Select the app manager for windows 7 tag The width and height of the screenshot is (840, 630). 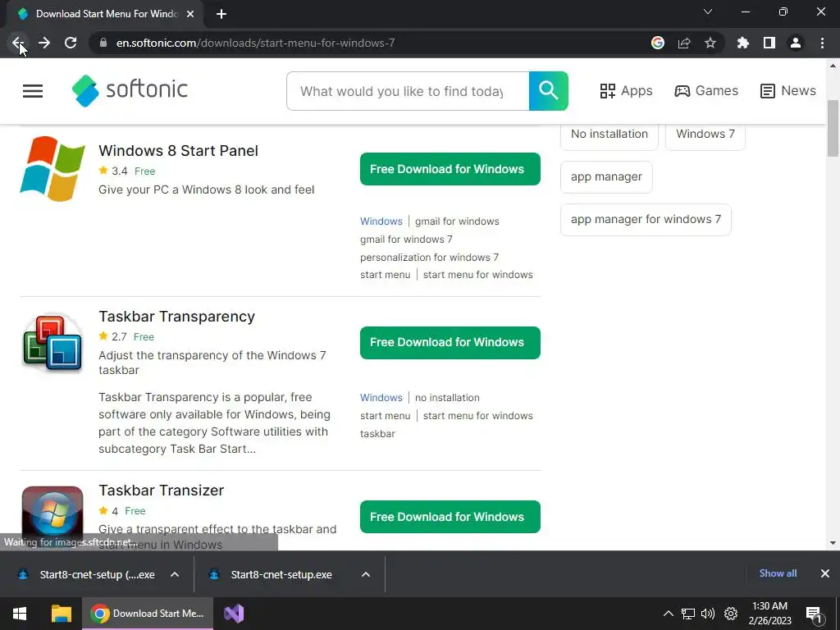point(646,219)
